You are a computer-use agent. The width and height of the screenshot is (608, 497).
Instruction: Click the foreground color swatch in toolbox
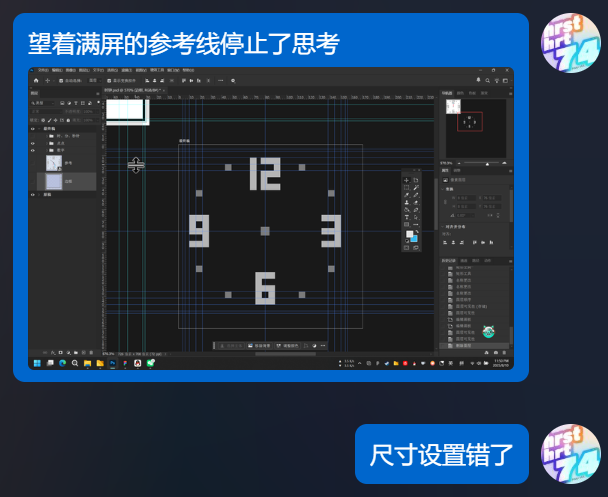point(410,235)
